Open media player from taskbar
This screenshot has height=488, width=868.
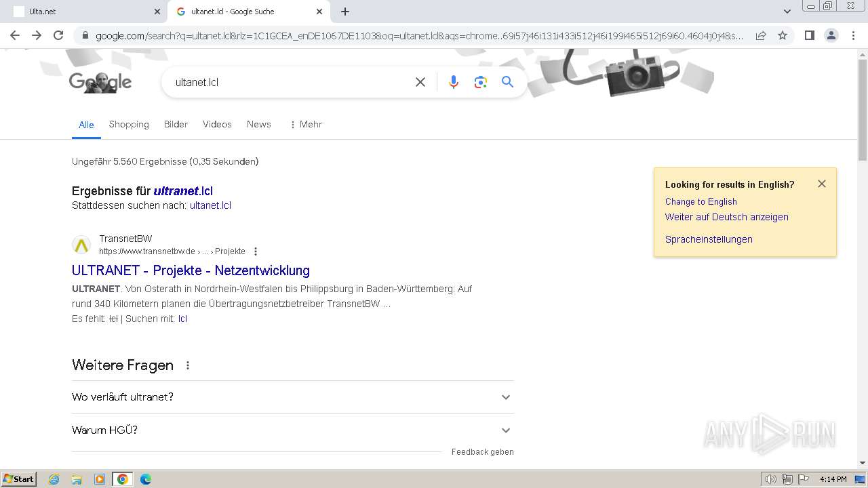[x=100, y=479]
